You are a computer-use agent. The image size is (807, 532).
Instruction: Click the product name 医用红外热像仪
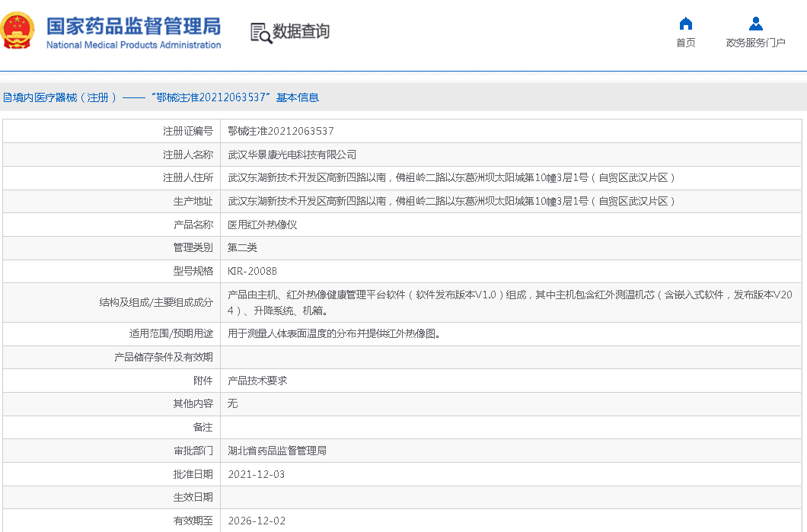[262, 225]
